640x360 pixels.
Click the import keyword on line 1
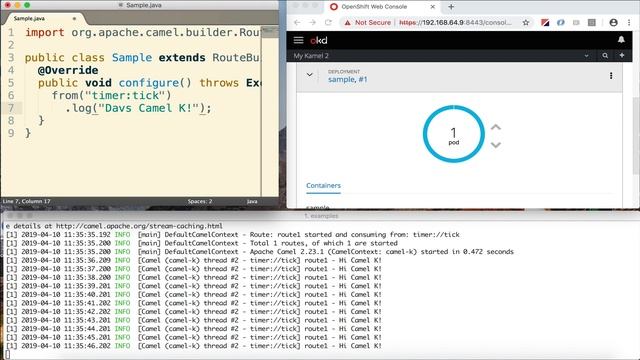pyautogui.click(x=44, y=33)
